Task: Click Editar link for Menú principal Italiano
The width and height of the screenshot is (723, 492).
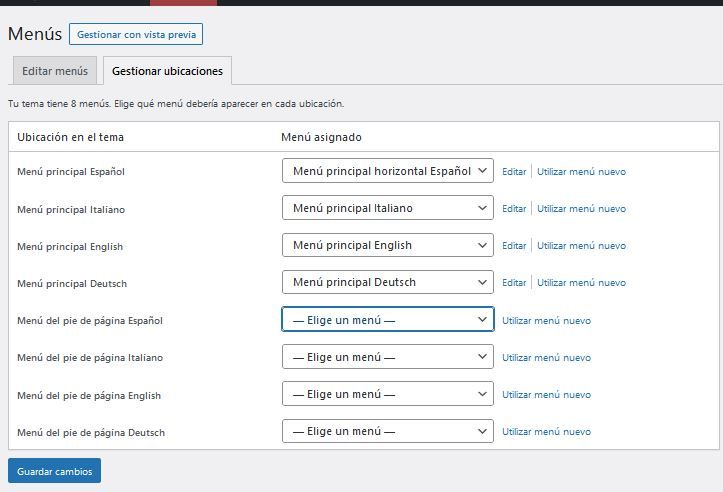Action: (x=514, y=208)
